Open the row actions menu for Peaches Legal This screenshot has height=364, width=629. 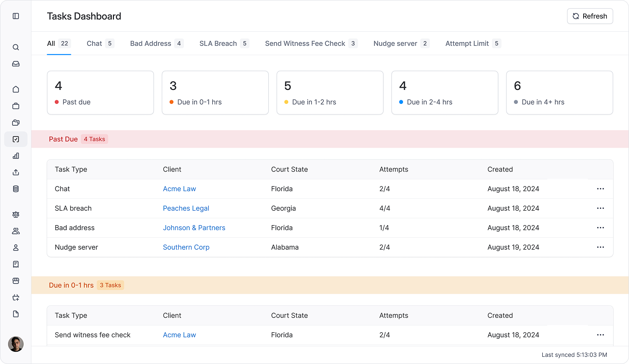(x=600, y=208)
